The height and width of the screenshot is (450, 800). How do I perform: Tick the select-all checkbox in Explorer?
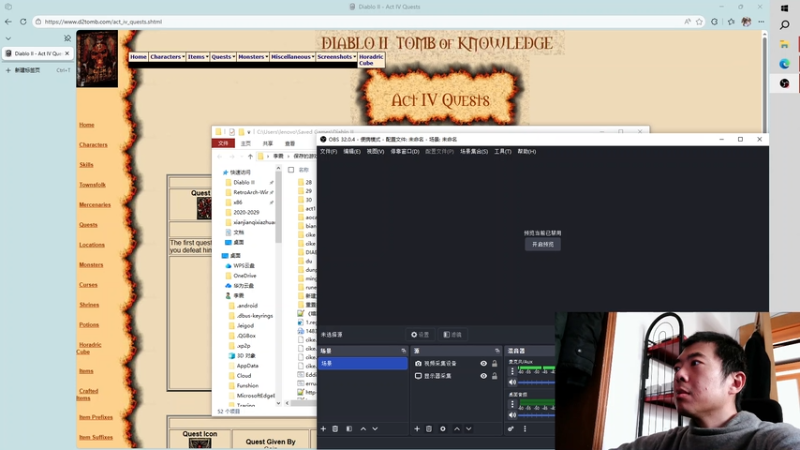point(291,169)
